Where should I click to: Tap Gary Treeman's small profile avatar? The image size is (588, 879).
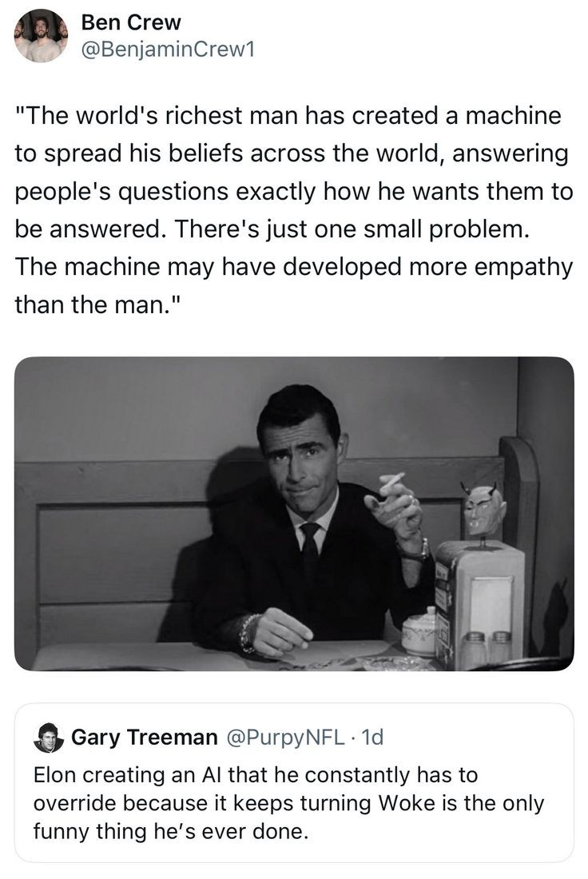(49, 737)
